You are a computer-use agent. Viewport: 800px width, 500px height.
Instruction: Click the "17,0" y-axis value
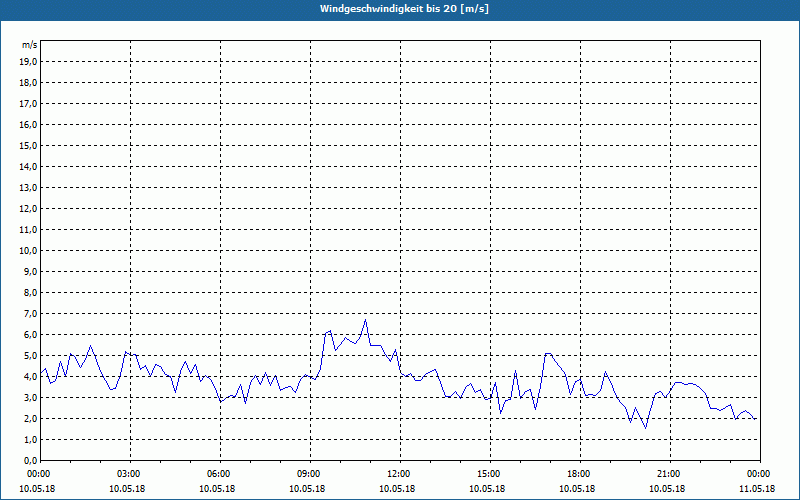(x=28, y=104)
